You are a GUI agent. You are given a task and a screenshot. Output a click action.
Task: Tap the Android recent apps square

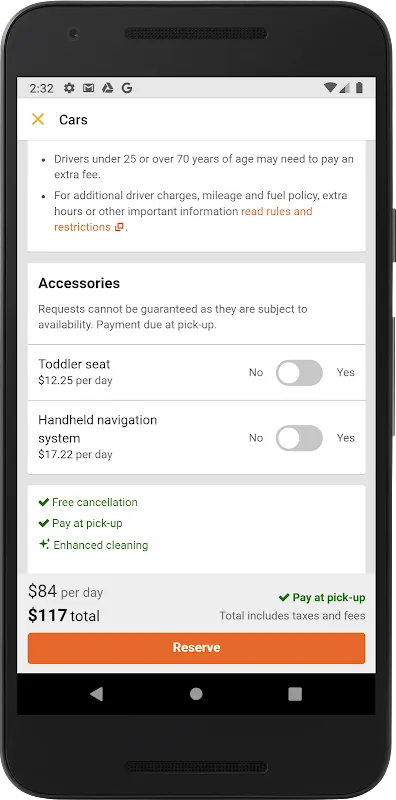click(x=295, y=694)
